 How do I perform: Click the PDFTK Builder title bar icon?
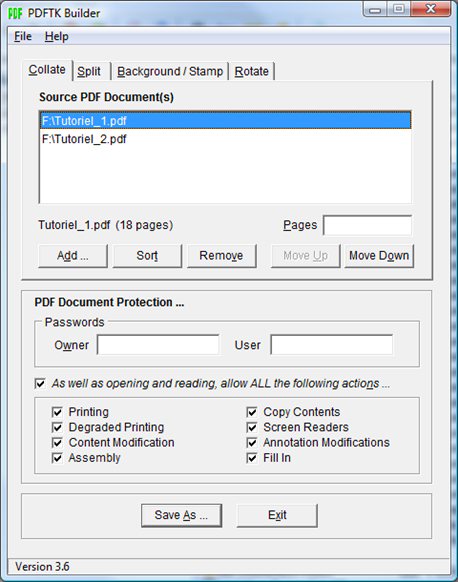[x=15, y=13]
